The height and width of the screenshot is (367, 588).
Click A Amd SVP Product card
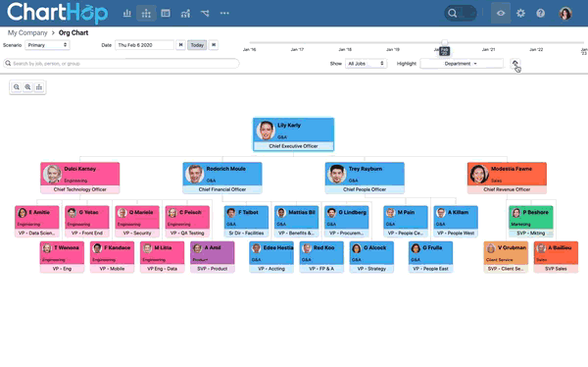[213, 257]
